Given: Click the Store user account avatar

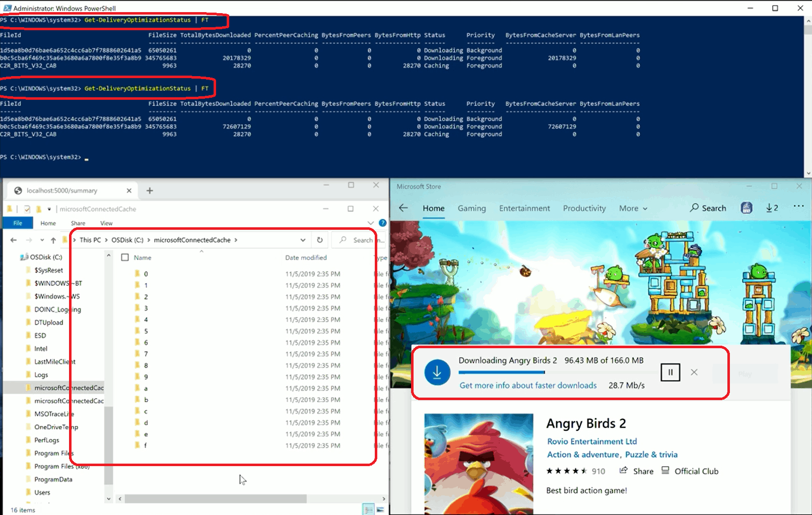Looking at the screenshot, I should point(747,208).
